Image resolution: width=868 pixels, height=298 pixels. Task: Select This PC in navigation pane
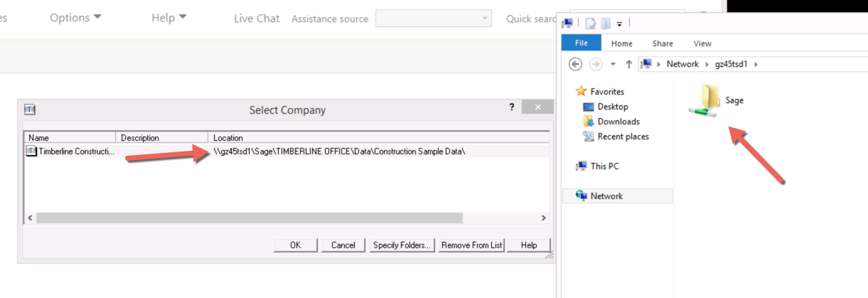(605, 166)
